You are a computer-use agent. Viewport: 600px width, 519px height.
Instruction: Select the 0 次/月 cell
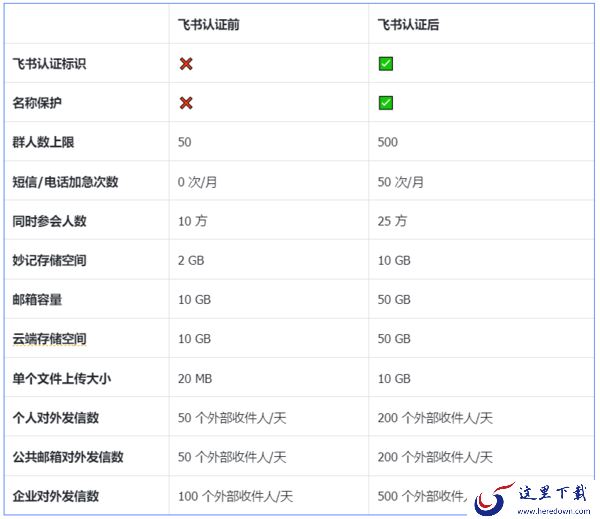(197, 182)
